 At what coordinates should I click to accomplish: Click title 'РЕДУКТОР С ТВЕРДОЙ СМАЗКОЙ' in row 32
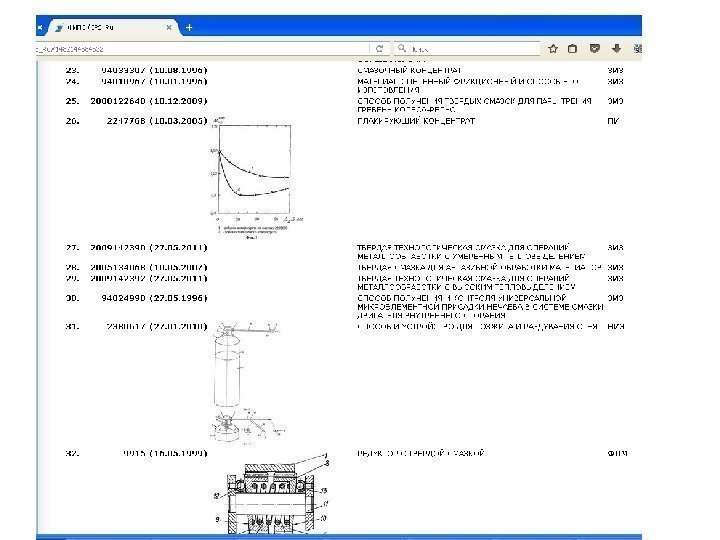coord(421,453)
